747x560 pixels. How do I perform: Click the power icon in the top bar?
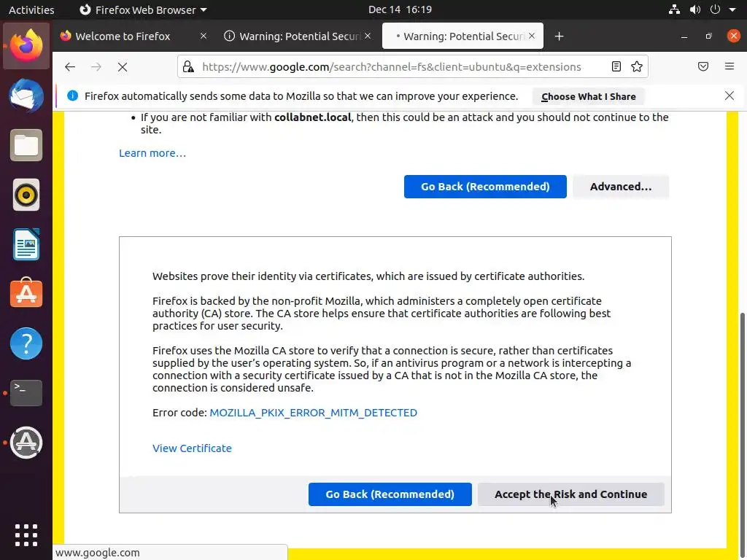point(715,9)
